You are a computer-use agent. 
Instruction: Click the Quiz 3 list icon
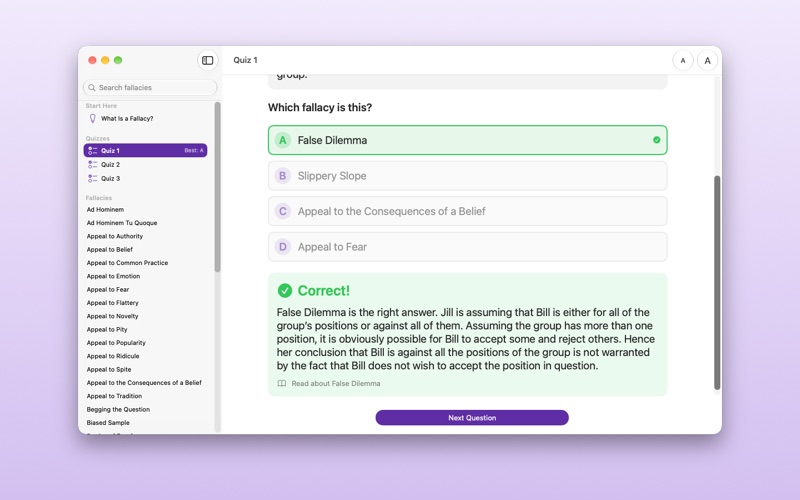(x=92, y=178)
